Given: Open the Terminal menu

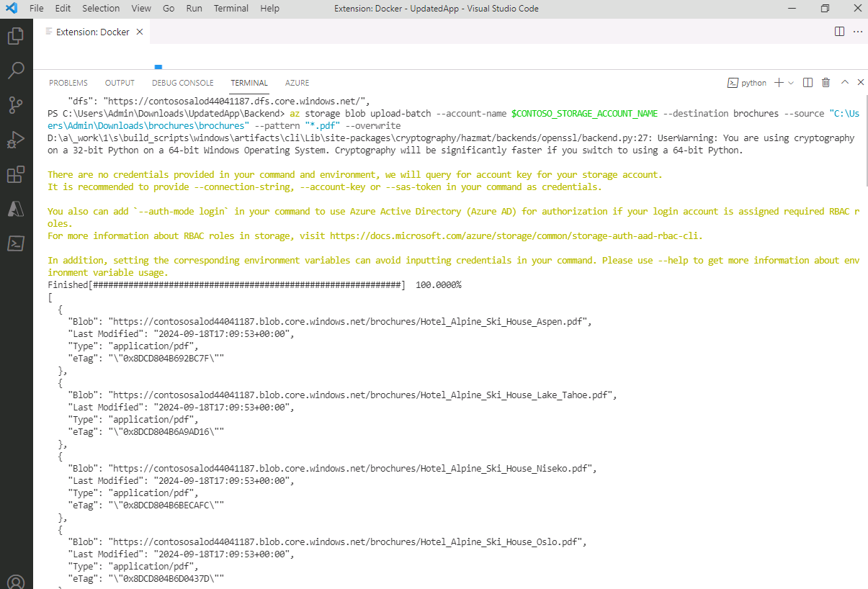Looking at the screenshot, I should coord(231,9).
